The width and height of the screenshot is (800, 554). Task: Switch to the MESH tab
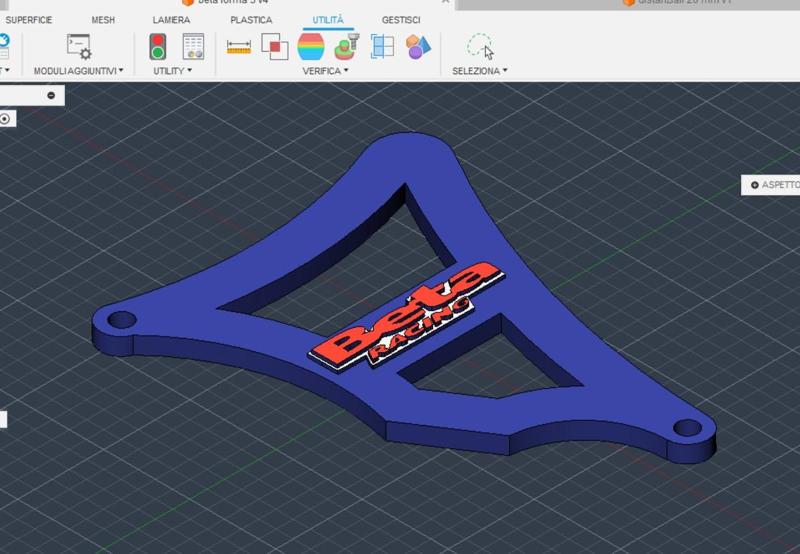(103, 20)
